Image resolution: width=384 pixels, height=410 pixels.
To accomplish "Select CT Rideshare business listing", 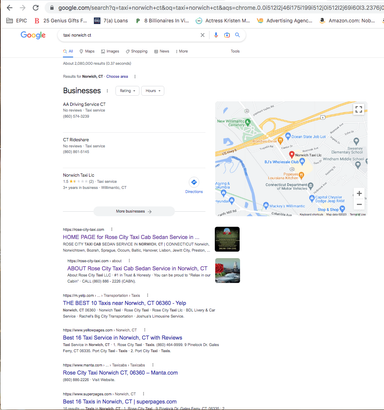I will tap(76, 140).
